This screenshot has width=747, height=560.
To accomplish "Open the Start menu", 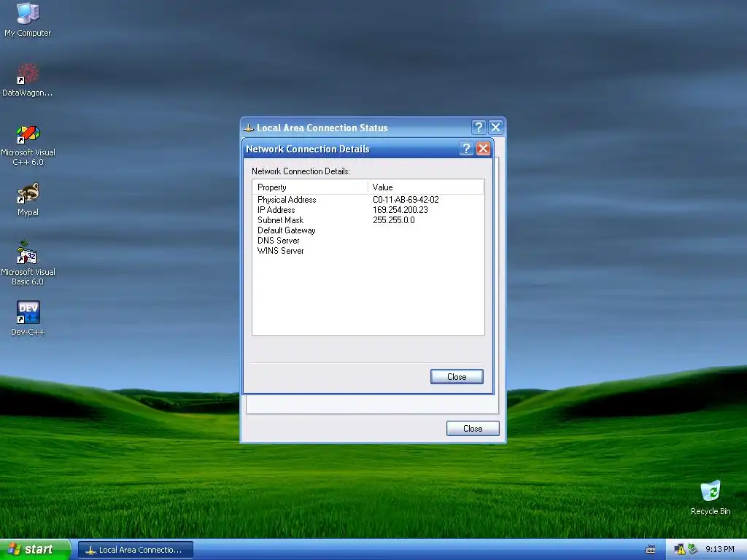I will click(35, 550).
